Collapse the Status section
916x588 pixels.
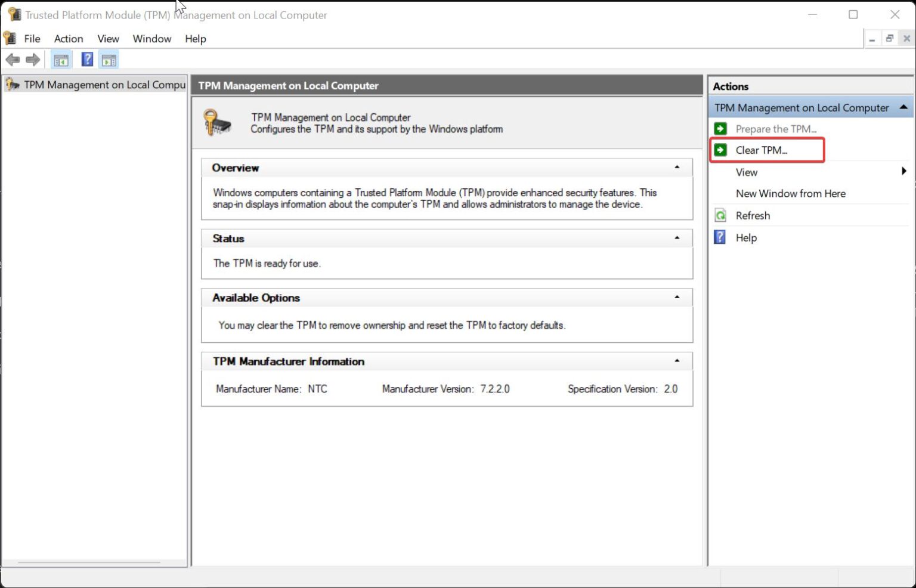coord(677,238)
